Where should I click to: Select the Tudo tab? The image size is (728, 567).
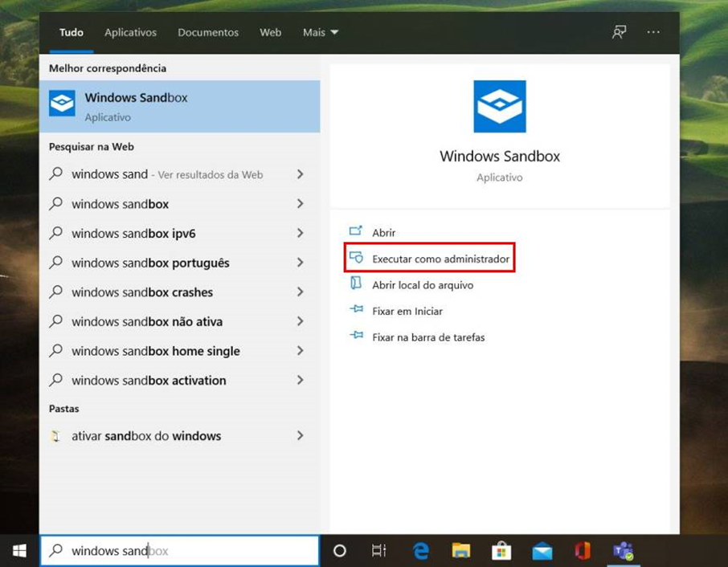72,32
